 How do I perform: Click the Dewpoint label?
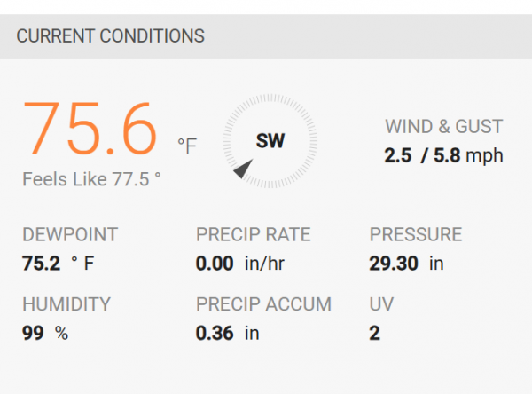coord(70,235)
